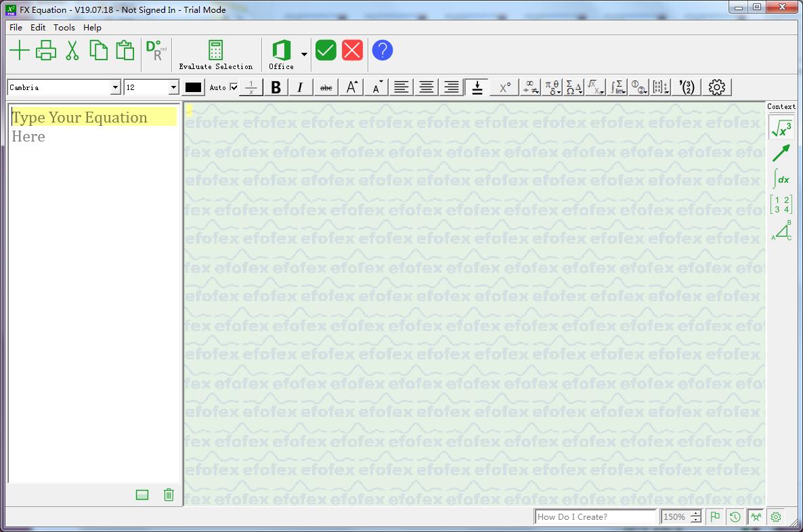
Task: Open the integral, sum and limit palette
Action: click(x=617, y=87)
